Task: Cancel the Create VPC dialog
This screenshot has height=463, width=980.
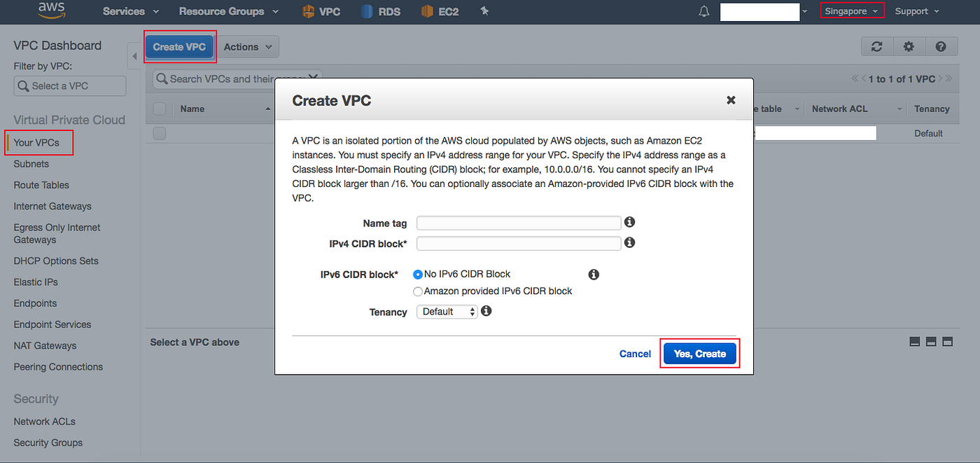Action: point(634,354)
